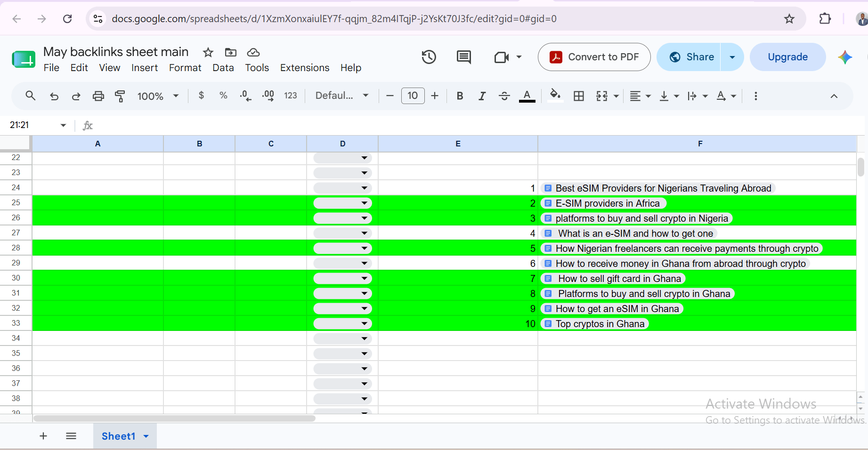Open the 'Top cryptos in Ghana' doc chip

click(595, 324)
